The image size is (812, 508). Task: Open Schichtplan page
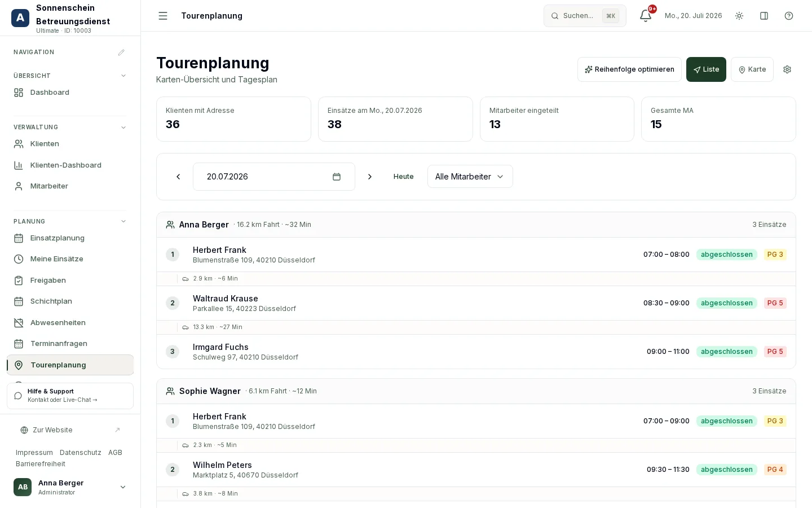(70, 301)
